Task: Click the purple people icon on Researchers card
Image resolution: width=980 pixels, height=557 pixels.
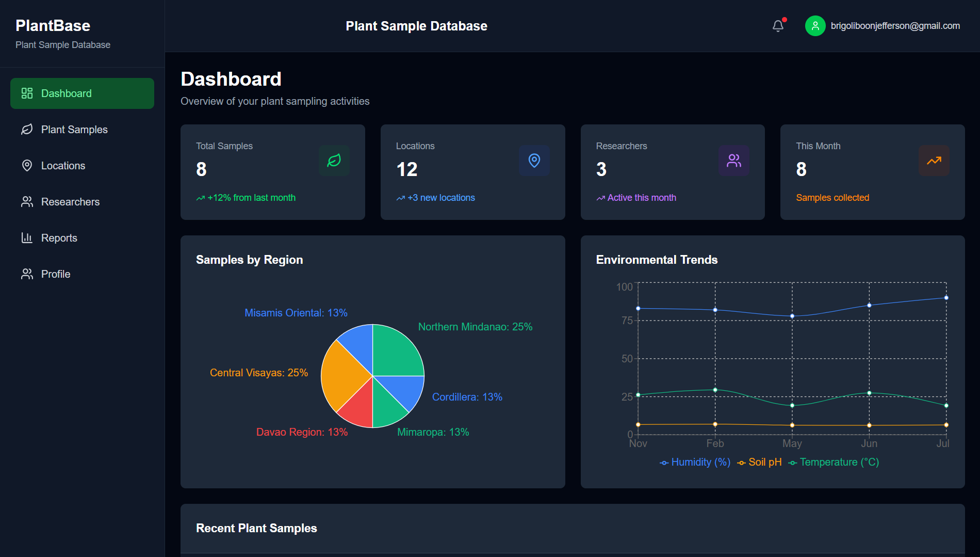Action: (734, 161)
